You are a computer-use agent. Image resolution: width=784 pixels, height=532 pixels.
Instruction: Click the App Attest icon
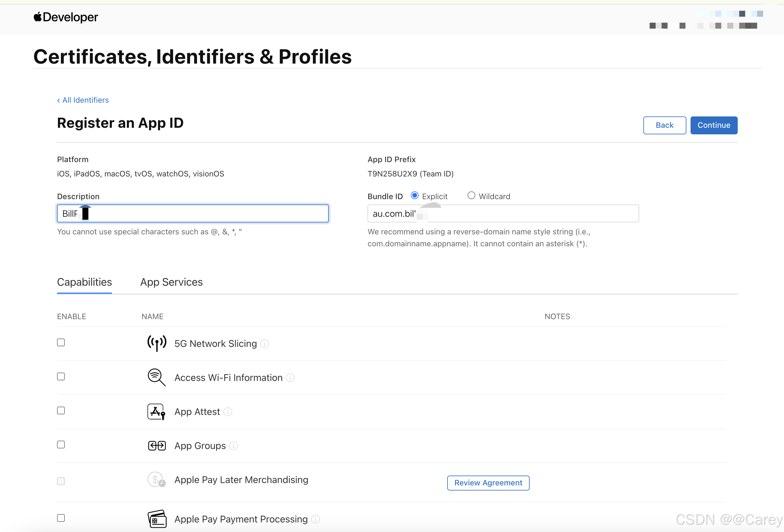coord(156,411)
